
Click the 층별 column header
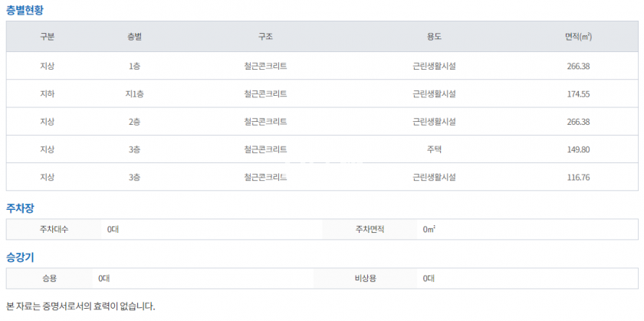click(x=135, y=36)
